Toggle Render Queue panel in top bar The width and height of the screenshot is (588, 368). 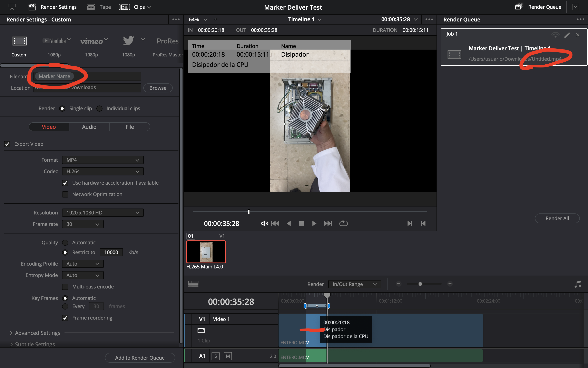click(x=538, y=7)
